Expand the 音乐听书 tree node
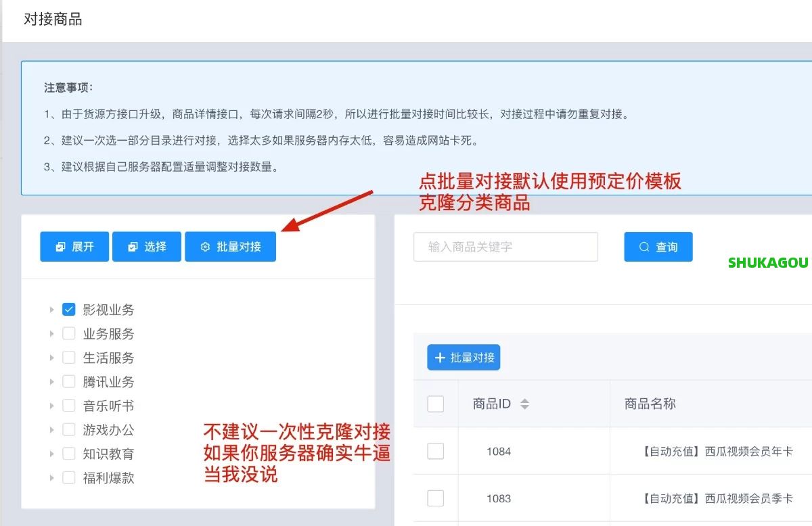812x526 pixels. pos(52,406)
